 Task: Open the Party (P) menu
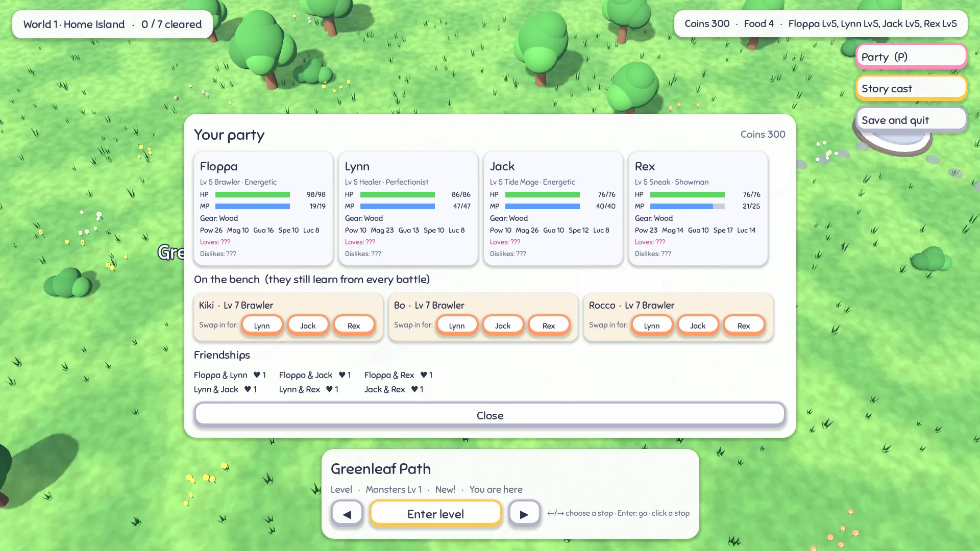912,57
